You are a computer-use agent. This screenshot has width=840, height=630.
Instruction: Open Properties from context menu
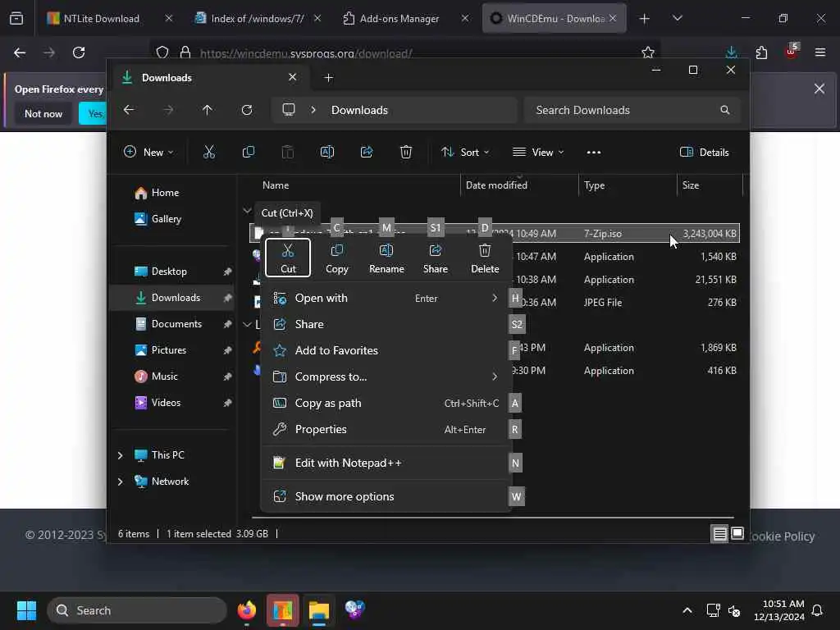pos(386,429)
